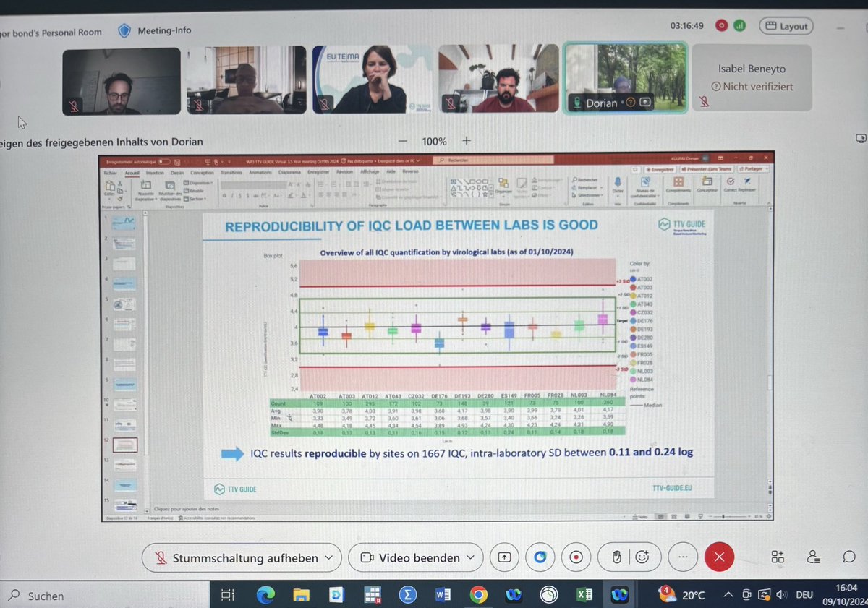Image resolution: width=868 pixels, height=608 pixels.
Task: Open File Explorer from the taskbar
Action: pyautogui.click(x=301, y=595)
